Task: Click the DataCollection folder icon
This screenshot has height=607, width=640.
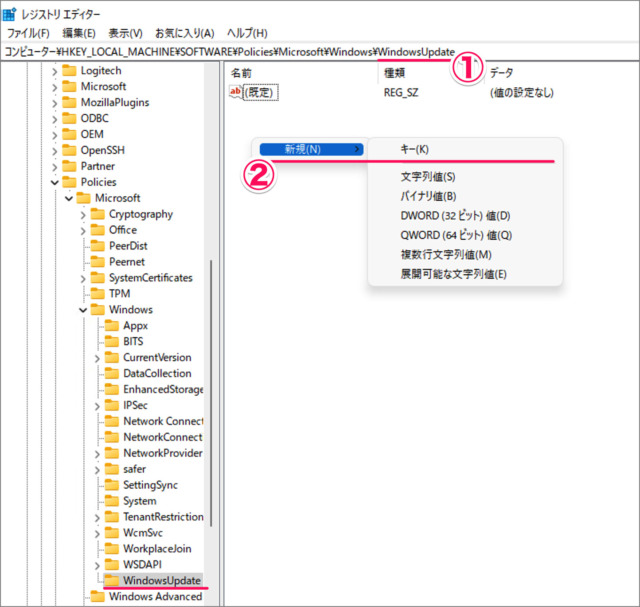Action: tap(112, 374)
